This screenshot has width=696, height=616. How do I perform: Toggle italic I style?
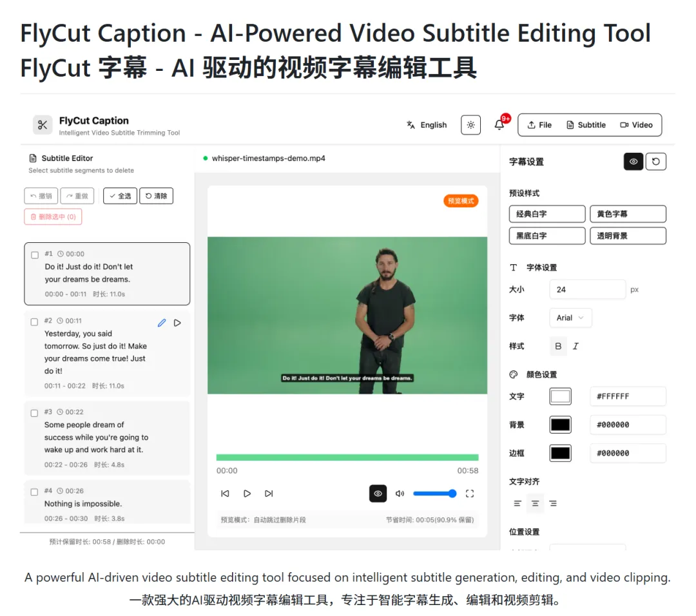[x=575, y=346]
